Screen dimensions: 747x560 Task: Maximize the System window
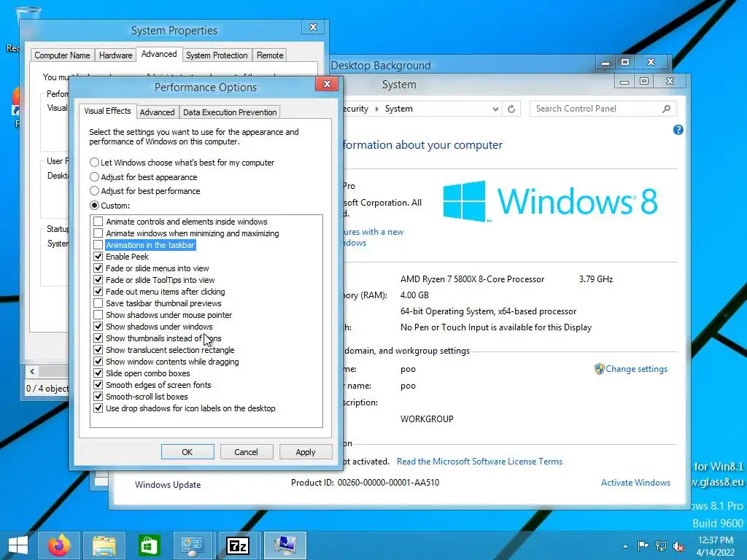pos(644,82)
